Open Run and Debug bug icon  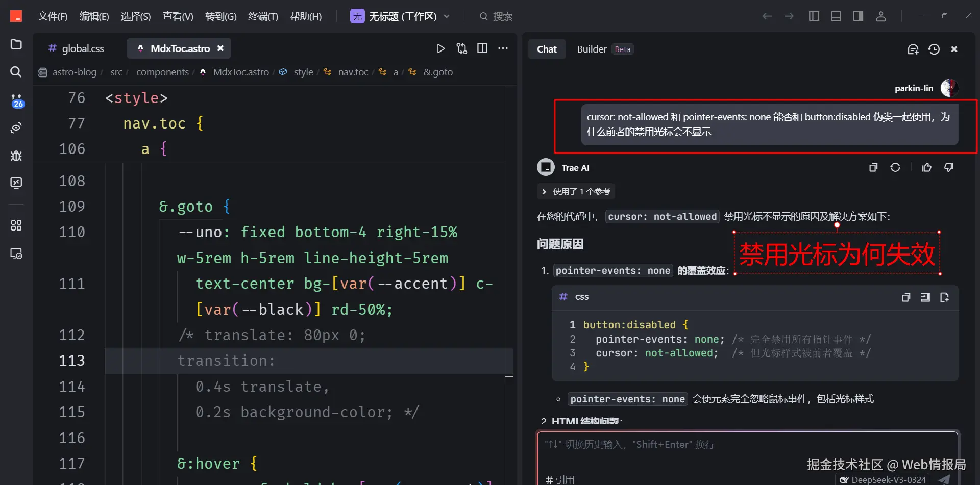15,156
